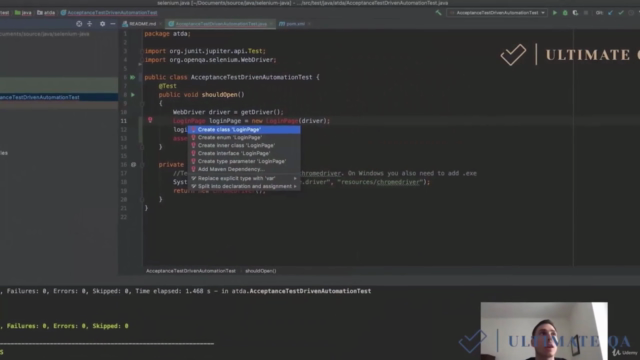This screenshot has height=360, width=640.
Task: Select Create enum 'LoginPage' option
Action: click(244, 138)
